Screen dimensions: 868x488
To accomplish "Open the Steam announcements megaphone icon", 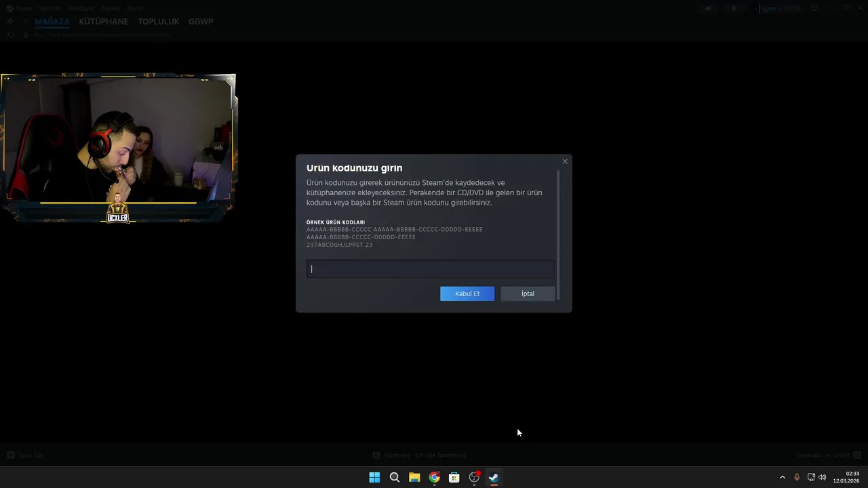I will coord(708,8).
